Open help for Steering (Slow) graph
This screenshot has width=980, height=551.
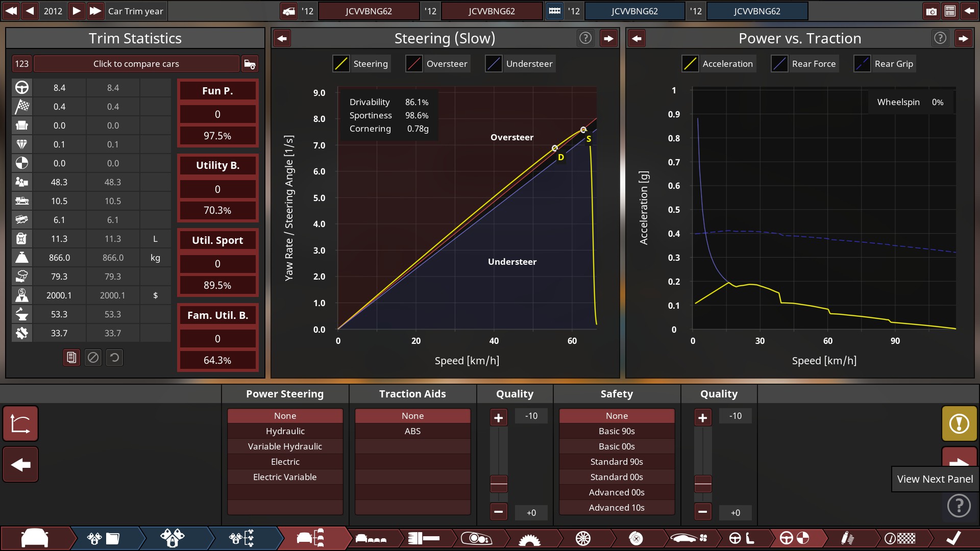pos(585,38)
